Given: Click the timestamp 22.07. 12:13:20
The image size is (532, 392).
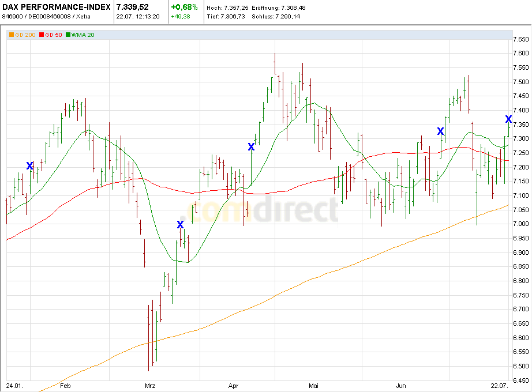Looking at the screenshot, I should point(138,17).
